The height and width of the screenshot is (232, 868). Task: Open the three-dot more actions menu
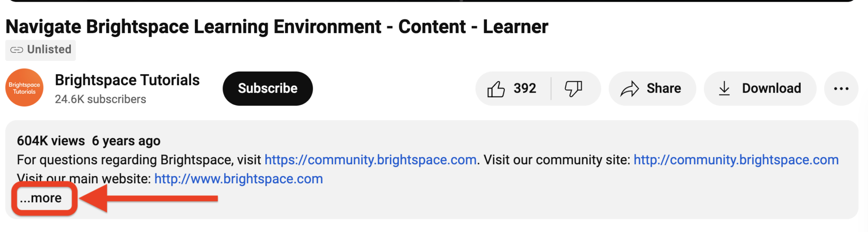coord(841,88)
